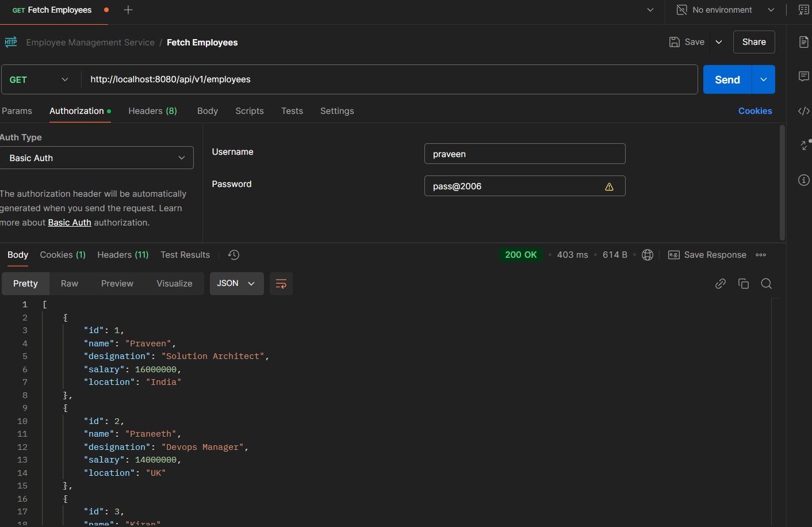The image size is (812, 527).
Task: Open the Cookies link
Action: [755, 111]
